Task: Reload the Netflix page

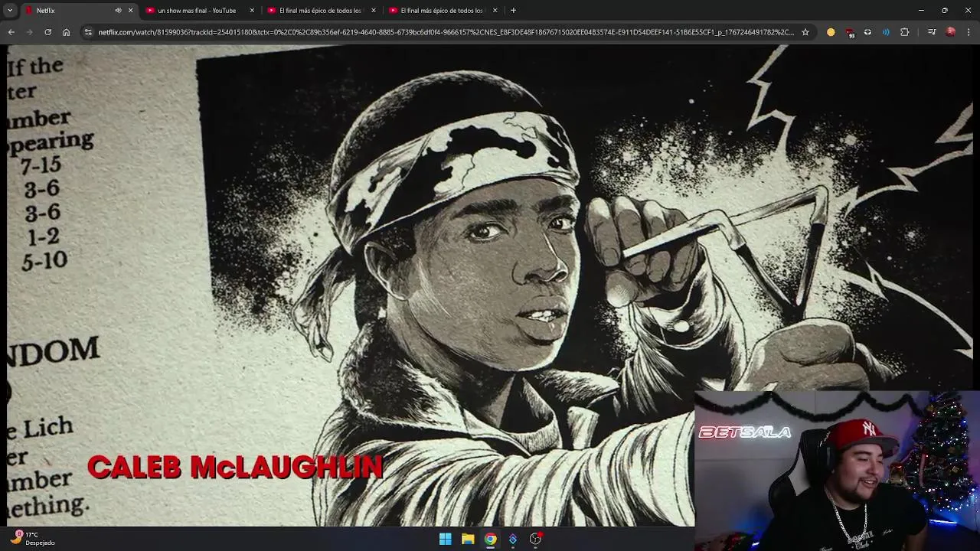Action: tap(47, 32)
